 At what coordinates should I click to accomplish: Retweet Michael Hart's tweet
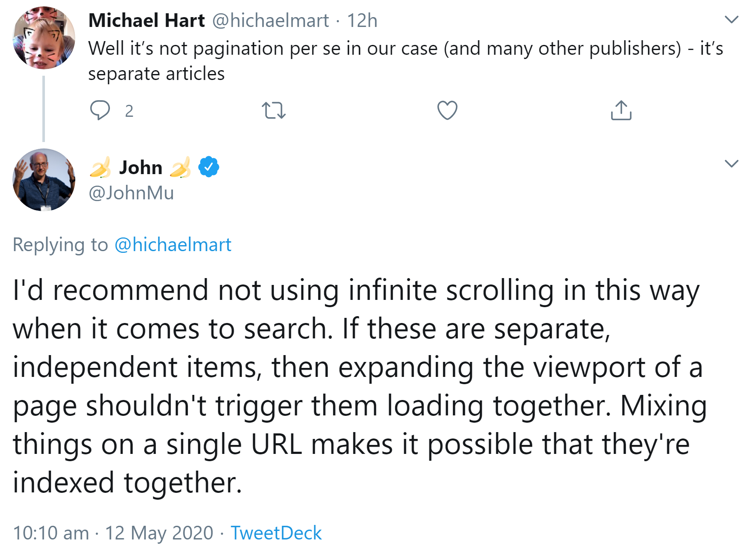click(x=273, y=110)
